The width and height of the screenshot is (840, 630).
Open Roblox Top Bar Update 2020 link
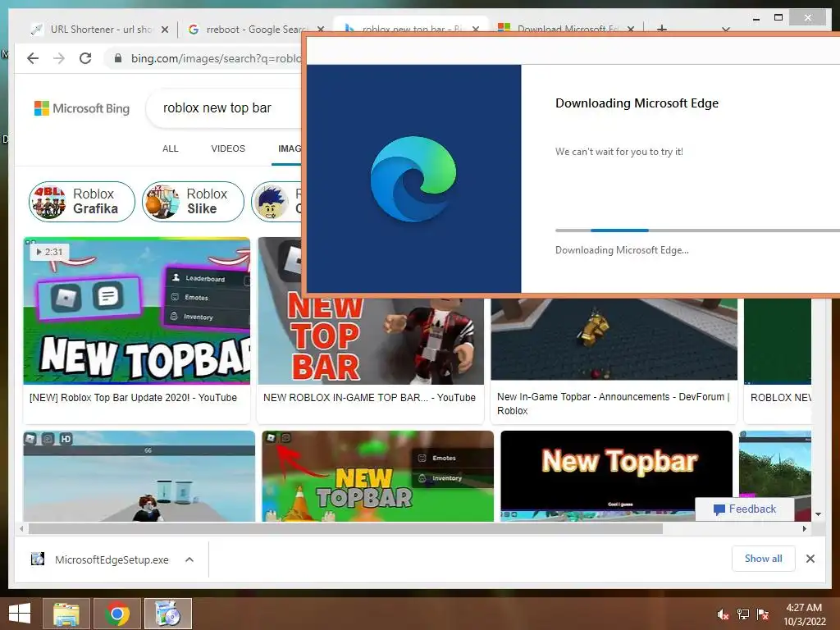(133, 398)
